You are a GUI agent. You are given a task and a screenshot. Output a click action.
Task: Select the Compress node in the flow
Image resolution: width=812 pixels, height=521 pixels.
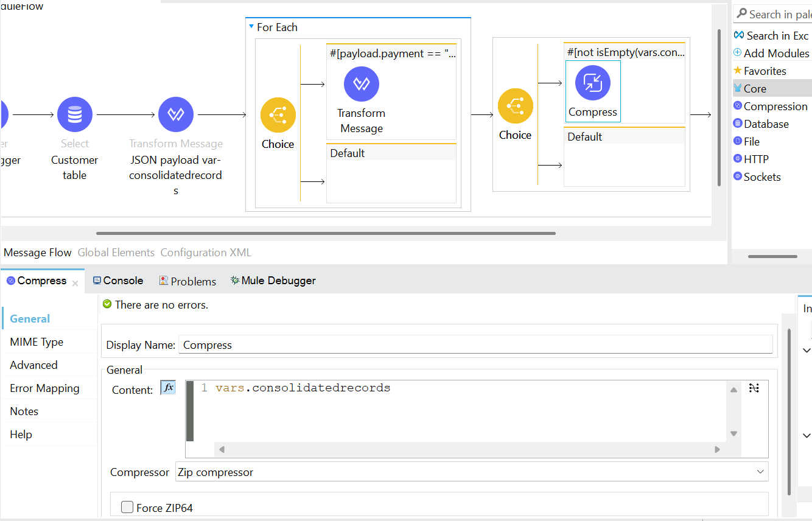(592, 83)
